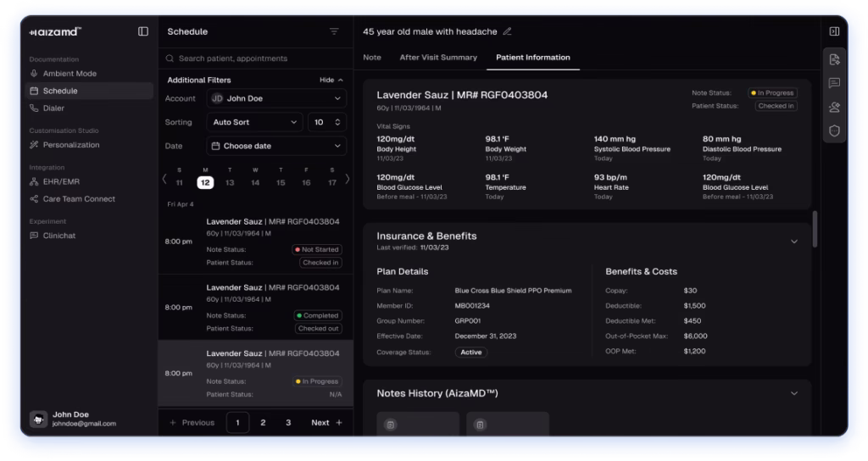Open the Choose date dropdown

point(276,146)
